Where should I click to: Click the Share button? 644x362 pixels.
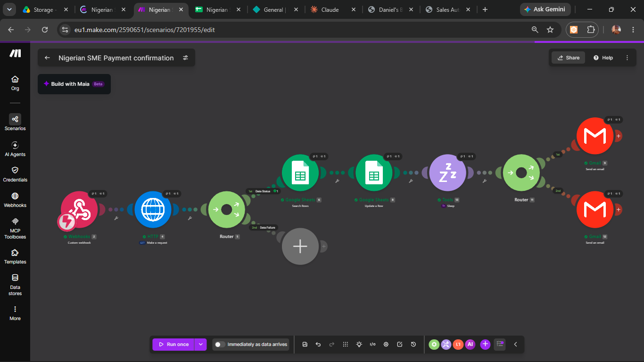569,58
